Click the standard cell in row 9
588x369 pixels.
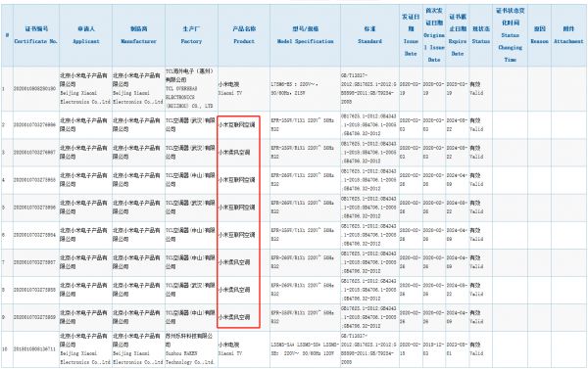pos(368,317)
